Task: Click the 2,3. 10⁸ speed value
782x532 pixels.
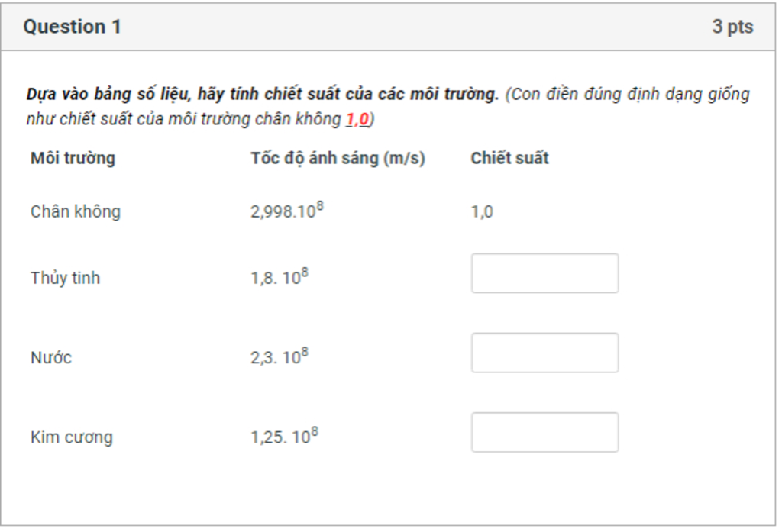Action: [x=280, y=356]
